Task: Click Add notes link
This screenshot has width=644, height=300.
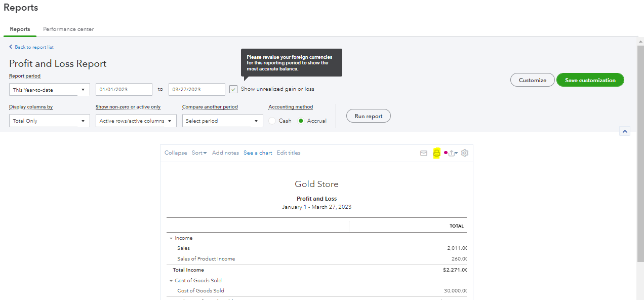Action: click(x=225, y=153)
